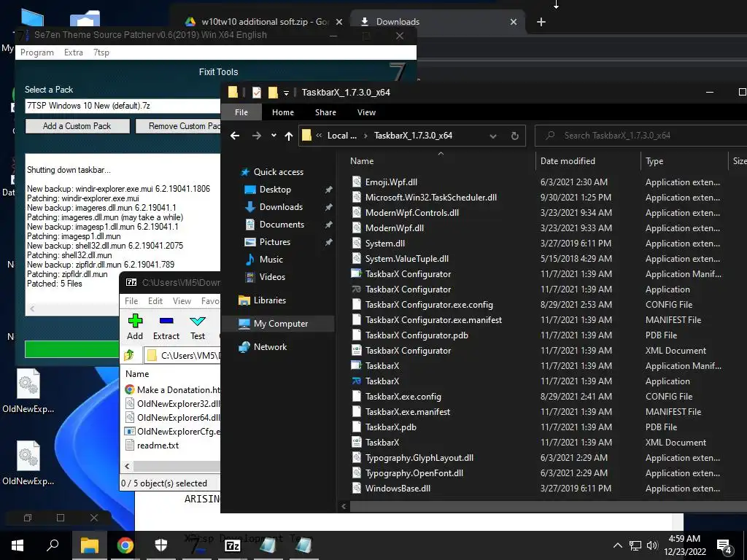Open volume control in tray
Screen dimensions: 747x560
tap(652, 545)
